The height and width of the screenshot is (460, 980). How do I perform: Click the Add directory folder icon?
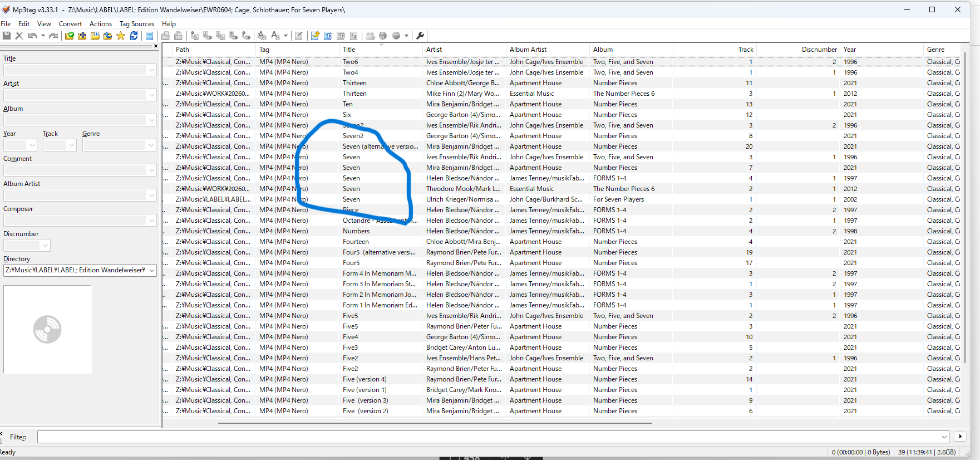pyautogui.click(x=82, y=36)
